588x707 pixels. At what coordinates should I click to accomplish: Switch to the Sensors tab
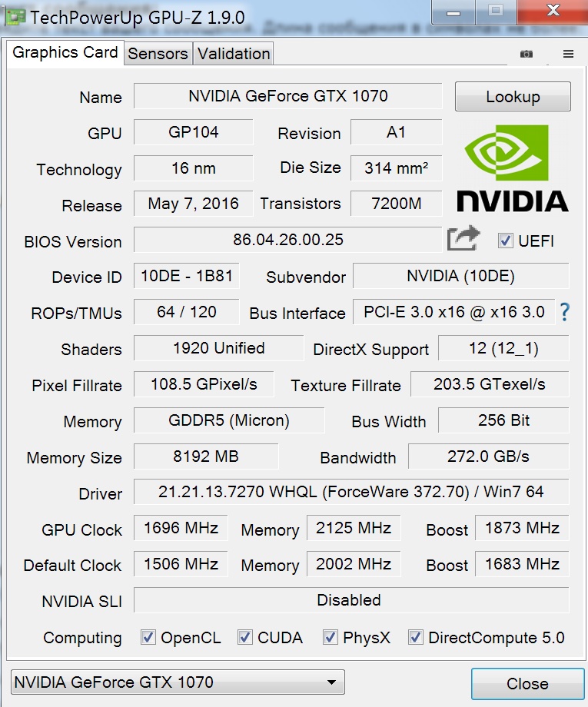[x=158, y=54]
